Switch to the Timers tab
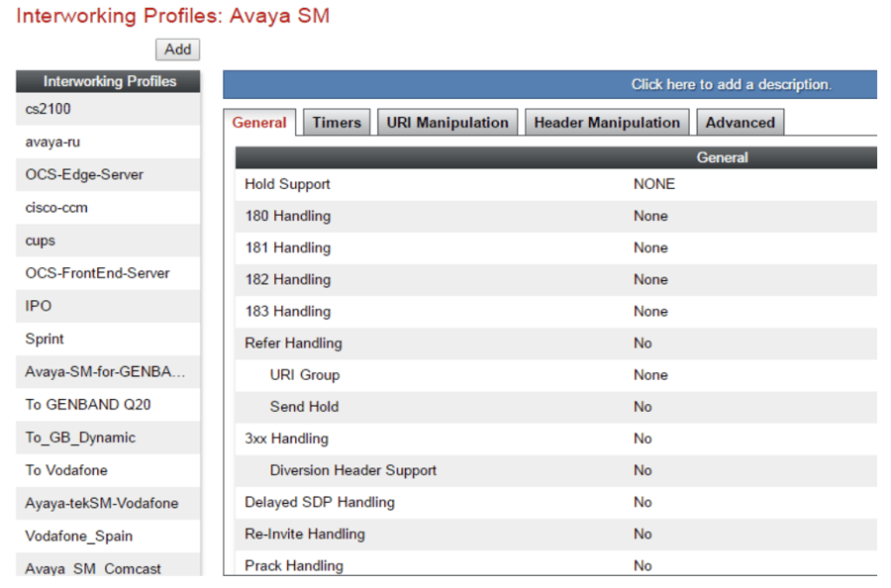Image resolution: width=891 pixels, height=588 pixels. click(337, 123)
